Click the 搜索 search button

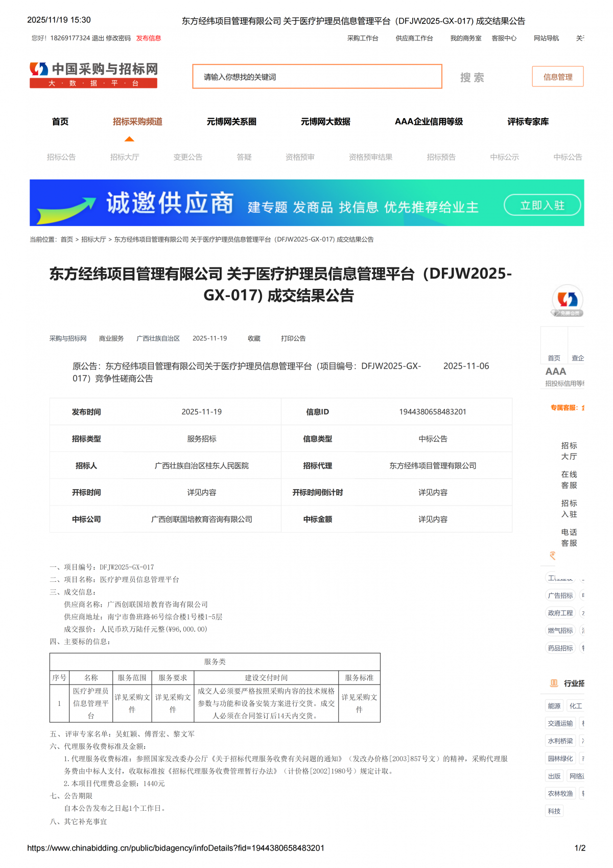click(x=472, y=77)
